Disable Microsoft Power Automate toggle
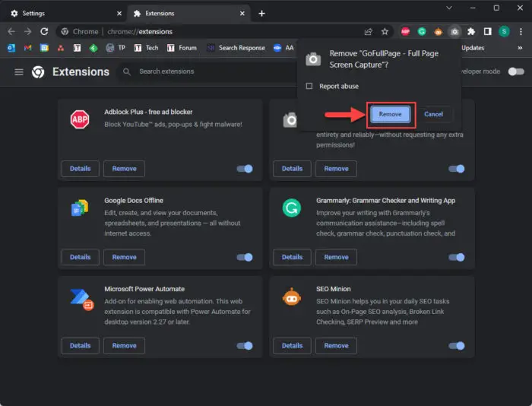This screenshot has height=406, width=532. pos(245,346)
